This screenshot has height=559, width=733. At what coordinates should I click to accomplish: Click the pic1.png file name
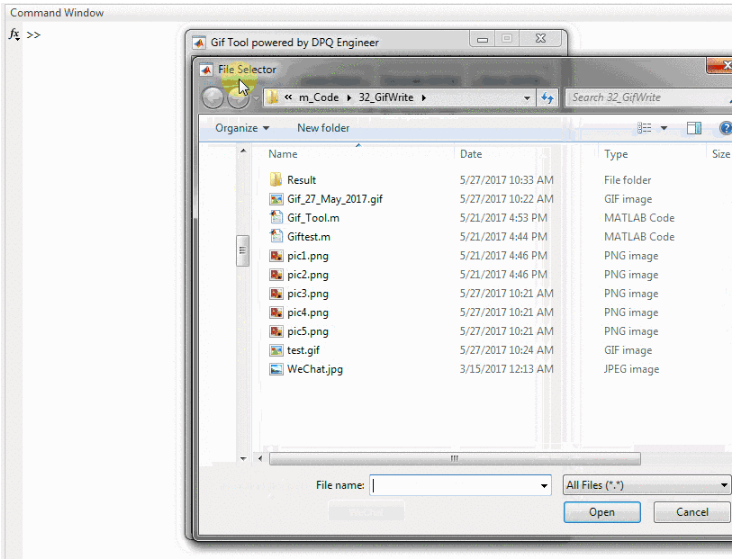[x=308, y=256]
